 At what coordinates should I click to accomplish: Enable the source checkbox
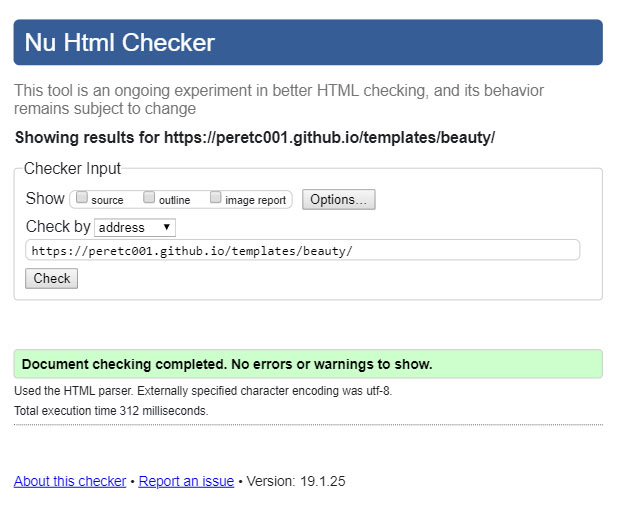(x=82, y=197)
